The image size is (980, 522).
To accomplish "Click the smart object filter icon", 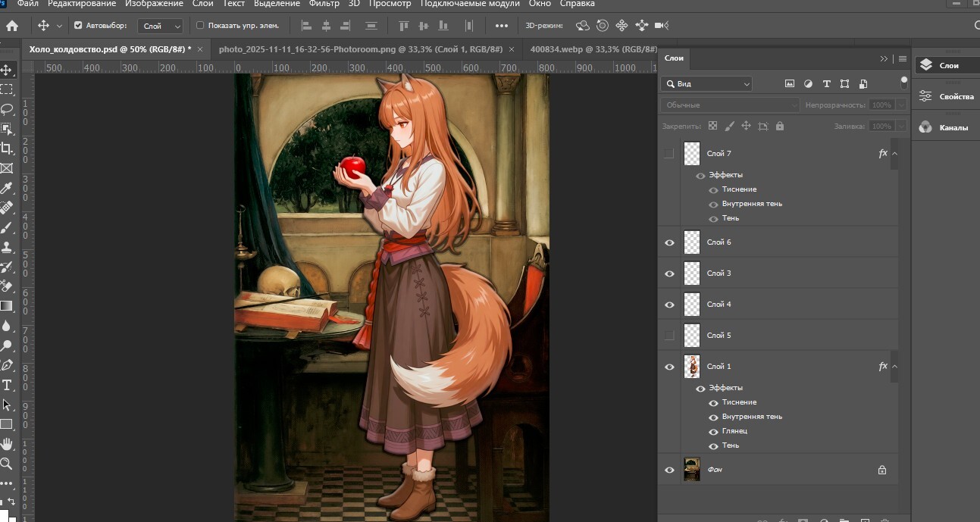I will point(863,83).
